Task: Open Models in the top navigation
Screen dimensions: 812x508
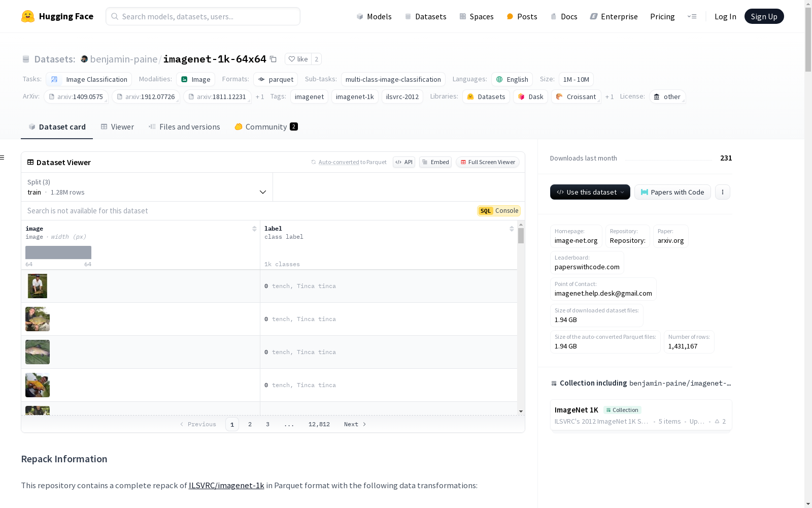Action: 374,16
